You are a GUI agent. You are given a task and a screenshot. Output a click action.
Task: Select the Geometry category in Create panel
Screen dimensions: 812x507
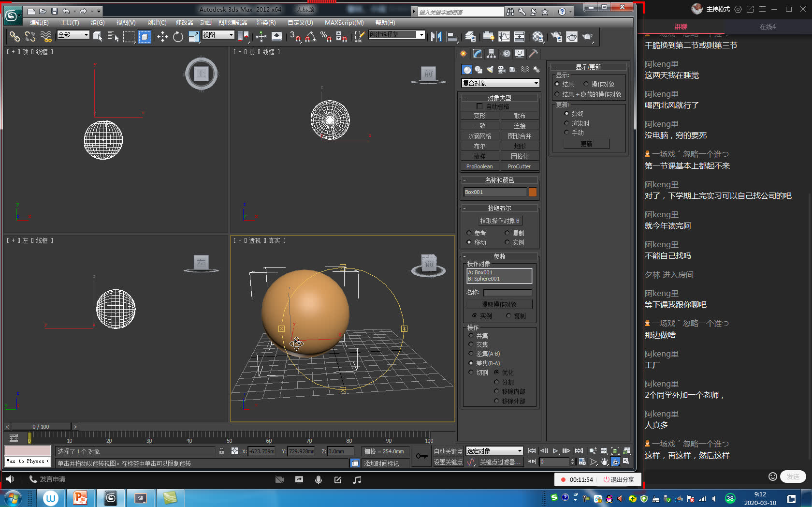(x=466, y=69)
